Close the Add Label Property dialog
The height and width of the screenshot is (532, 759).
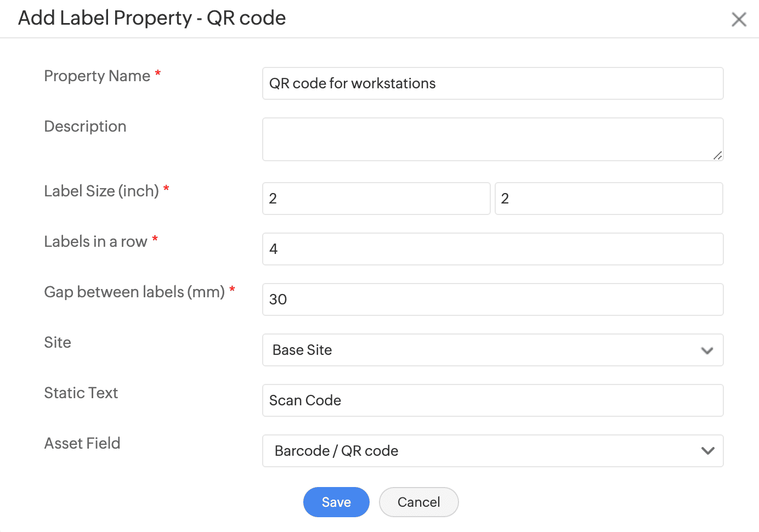(x=739, y=20)
